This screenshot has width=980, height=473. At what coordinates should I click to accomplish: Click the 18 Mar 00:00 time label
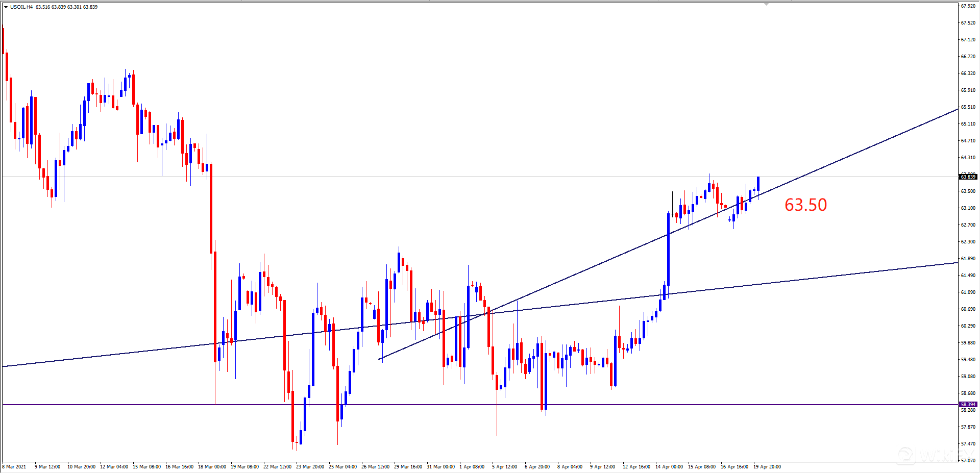[x=212, y=466]
